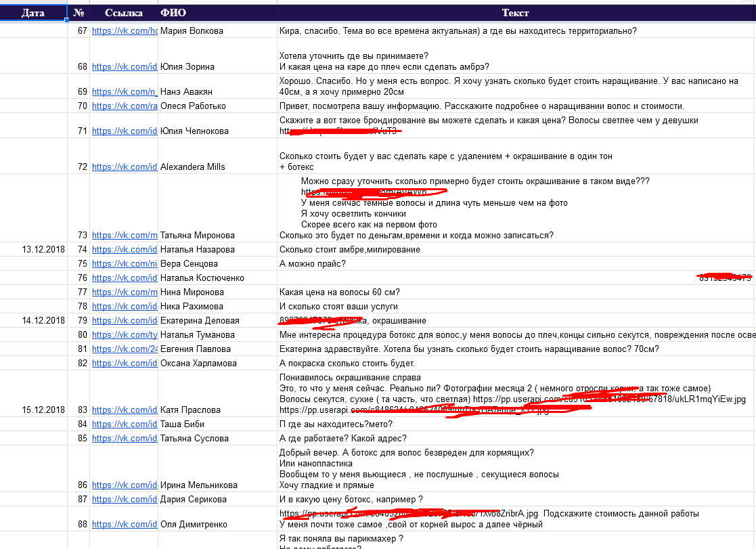
Task: Open vk link for Юлия Зорина
Action: click(125, 66)
